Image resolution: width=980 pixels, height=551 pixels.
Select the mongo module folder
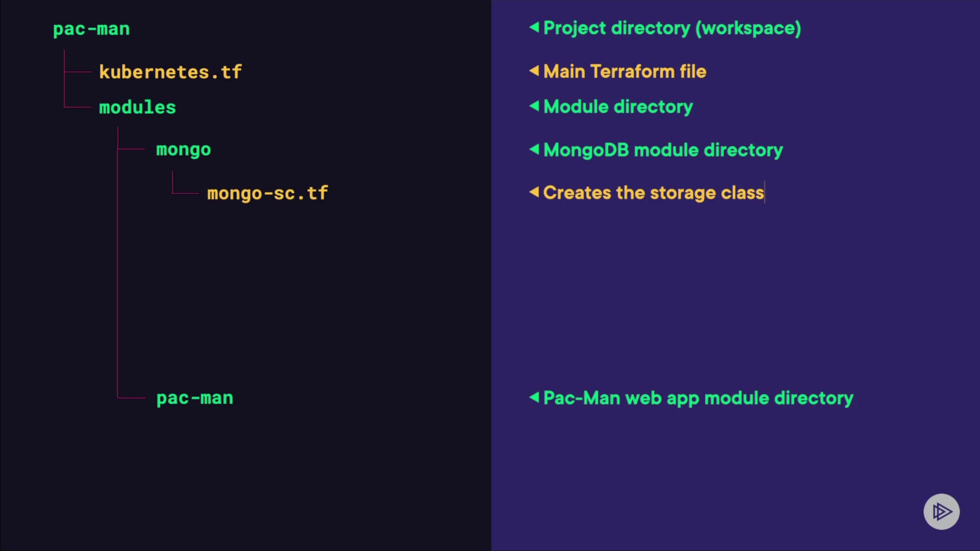pyautogui.click(x=183, y=150)
